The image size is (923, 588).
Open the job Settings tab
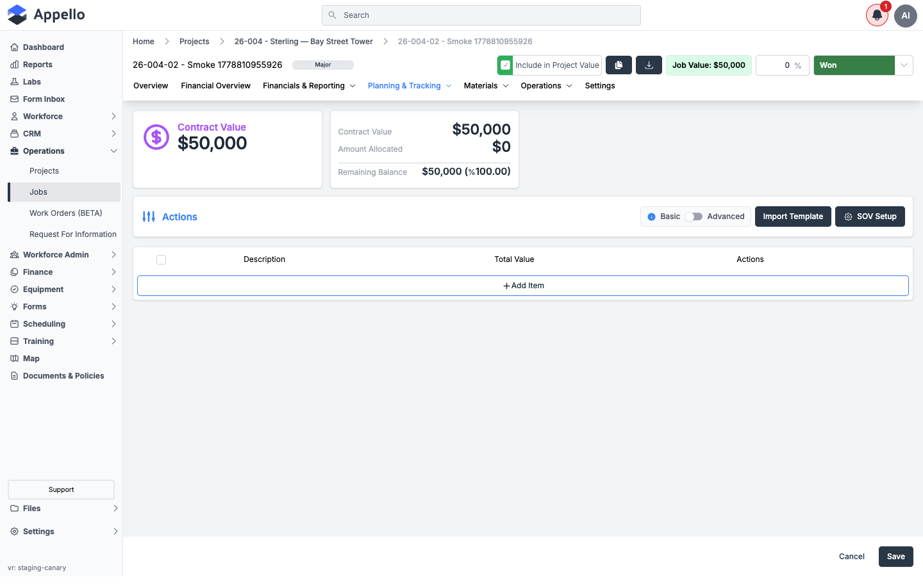600,86
